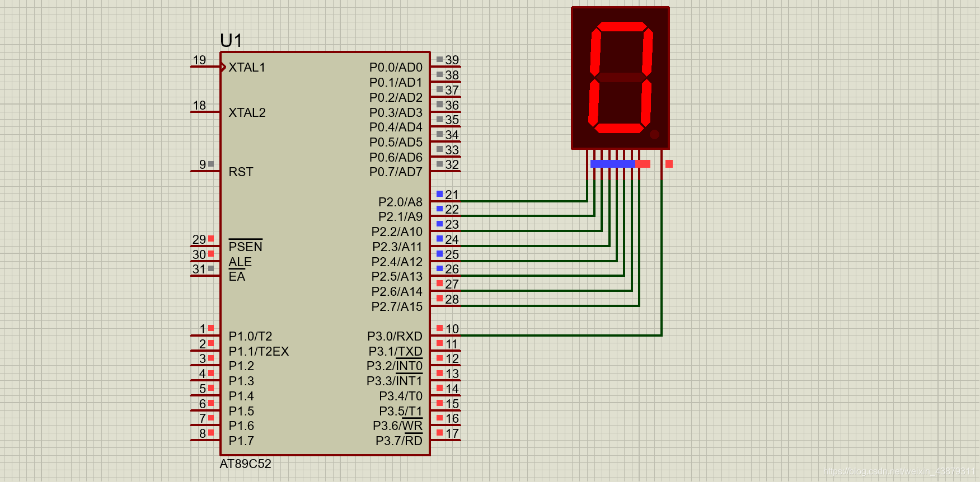
Task: Click the P1.0/T2 pin label
Action: 250,336
